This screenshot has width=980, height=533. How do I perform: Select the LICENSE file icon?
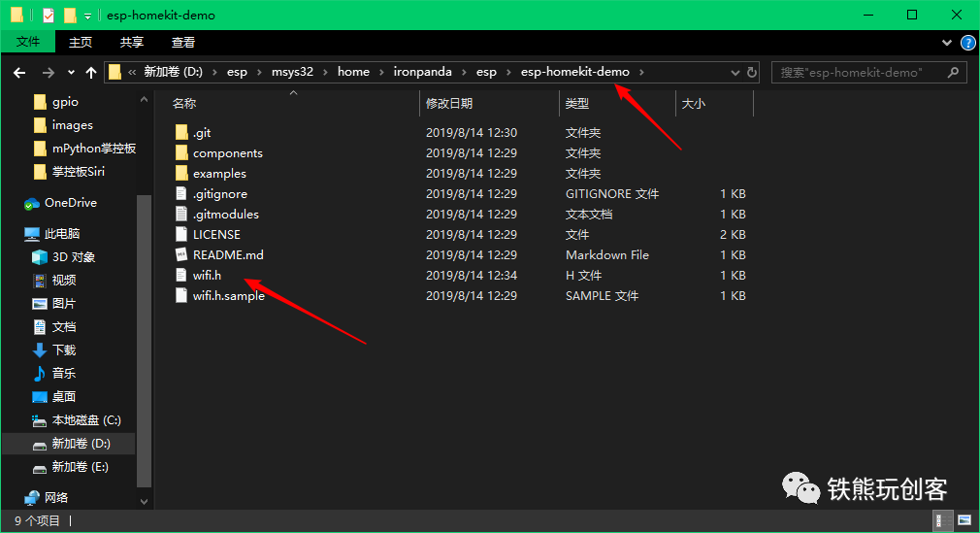(181, 234)
